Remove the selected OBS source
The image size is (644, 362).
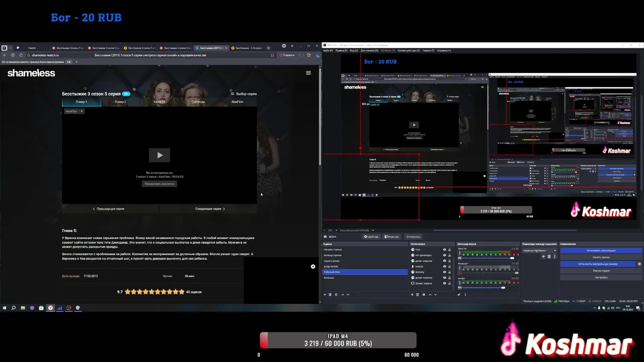(418, 294)
